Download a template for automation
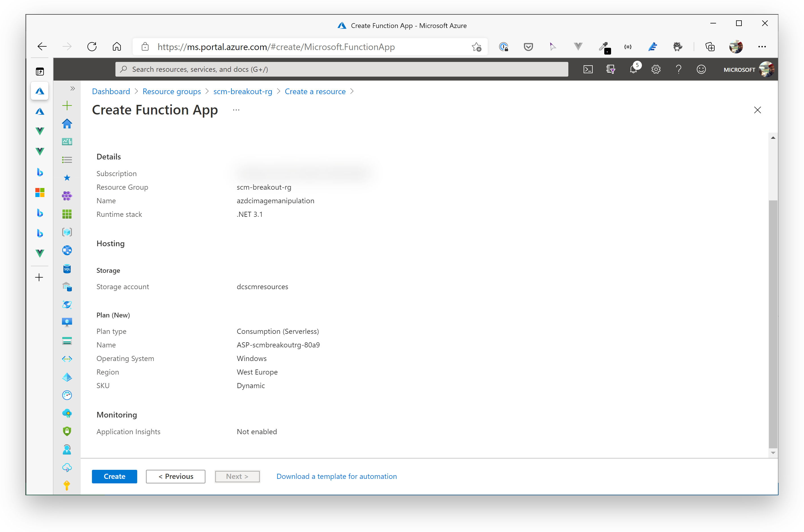Viewport: 804px width, 532px height. click(x=336, y=476)
